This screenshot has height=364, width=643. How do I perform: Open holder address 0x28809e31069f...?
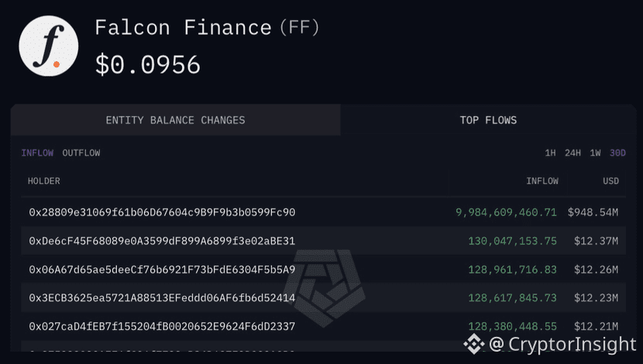[x=162, y=212]
